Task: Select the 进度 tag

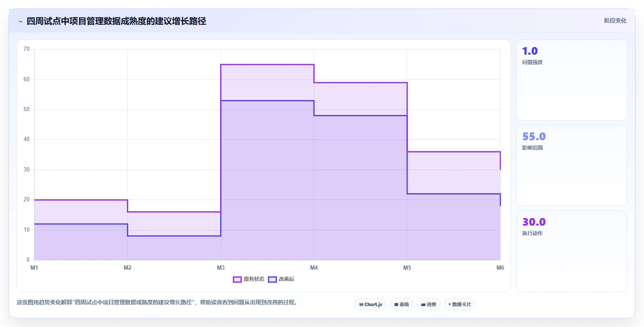Action: click(429, 304)
